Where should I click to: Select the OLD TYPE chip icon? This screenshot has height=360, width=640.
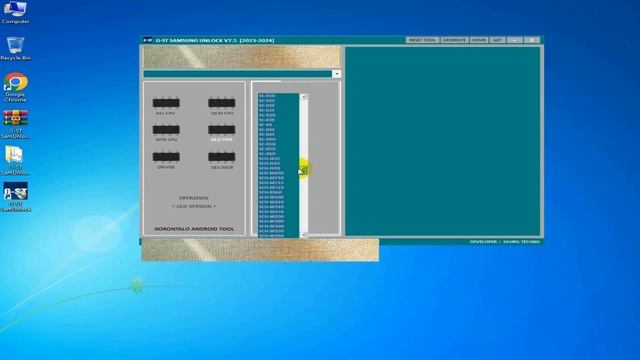click(222, 130)
